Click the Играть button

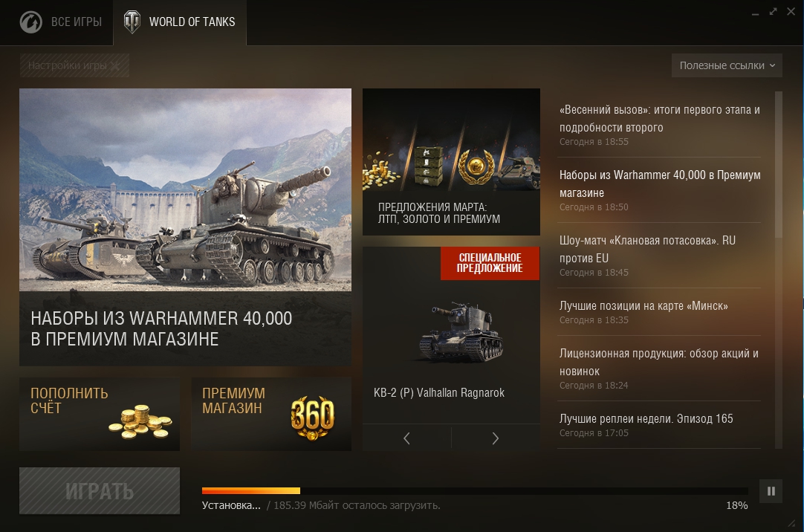100,490
